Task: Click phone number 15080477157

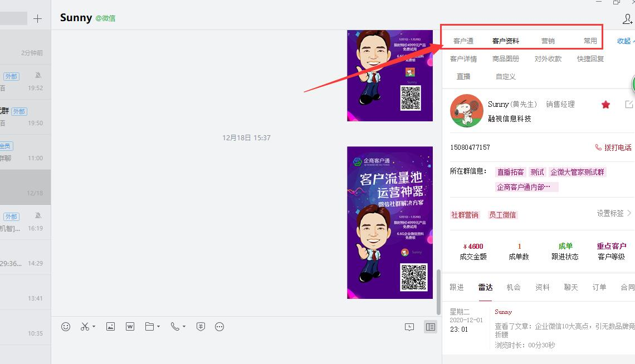Action: (x=470, y=147)
